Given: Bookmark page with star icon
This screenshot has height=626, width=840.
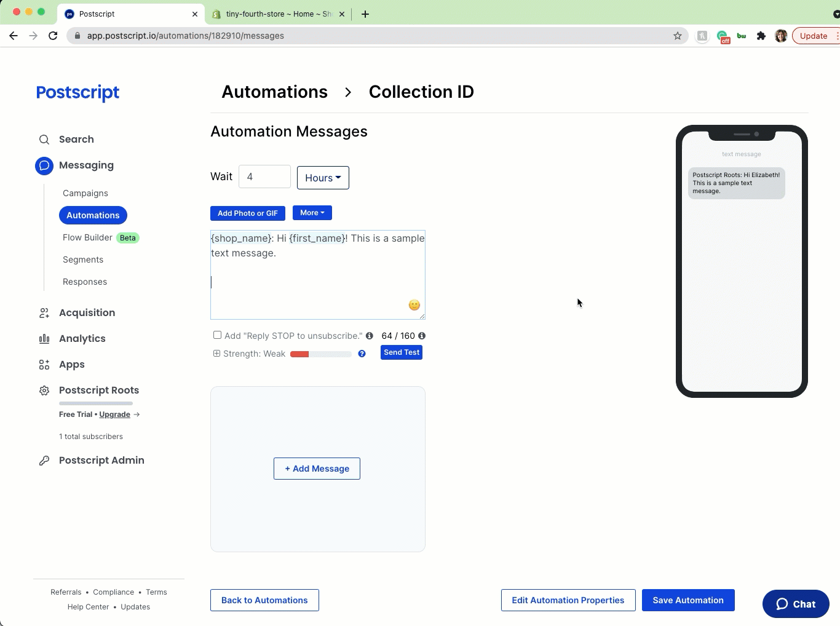Looking at the screenshot, I should click(x=678, y=36).
